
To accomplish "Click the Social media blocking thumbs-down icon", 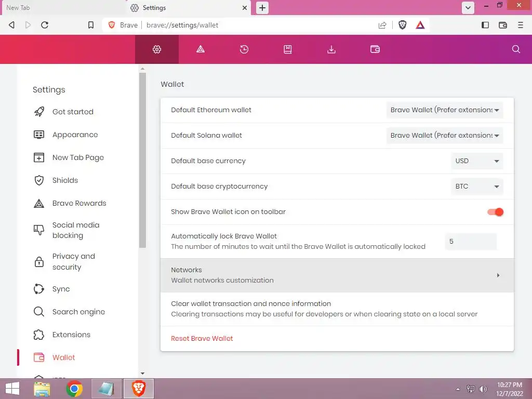I will coord(39,230).
